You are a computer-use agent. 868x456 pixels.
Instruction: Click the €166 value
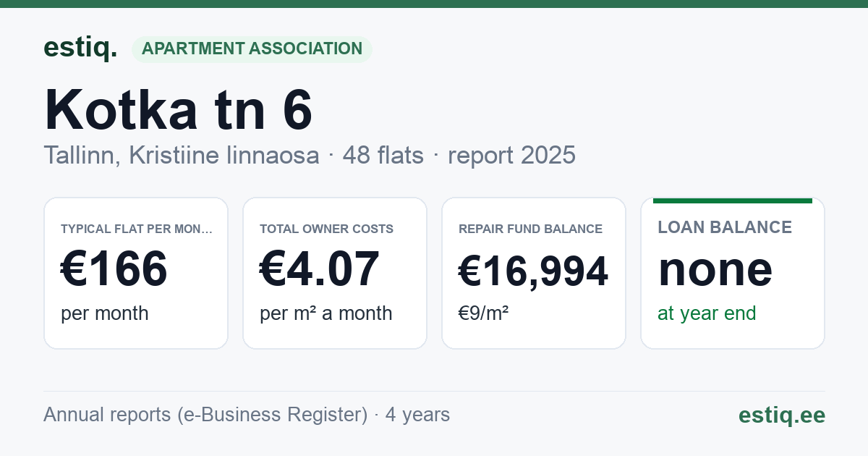tap(114, 269)
